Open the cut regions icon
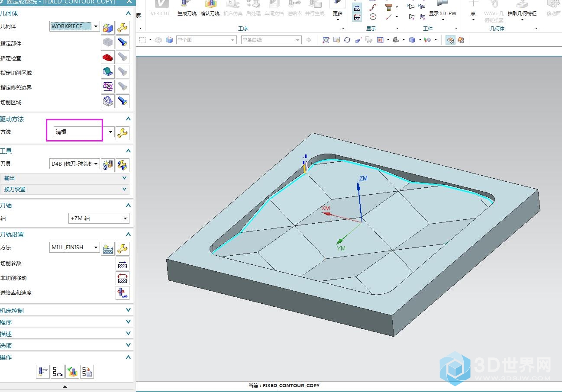 coord(107,101)
